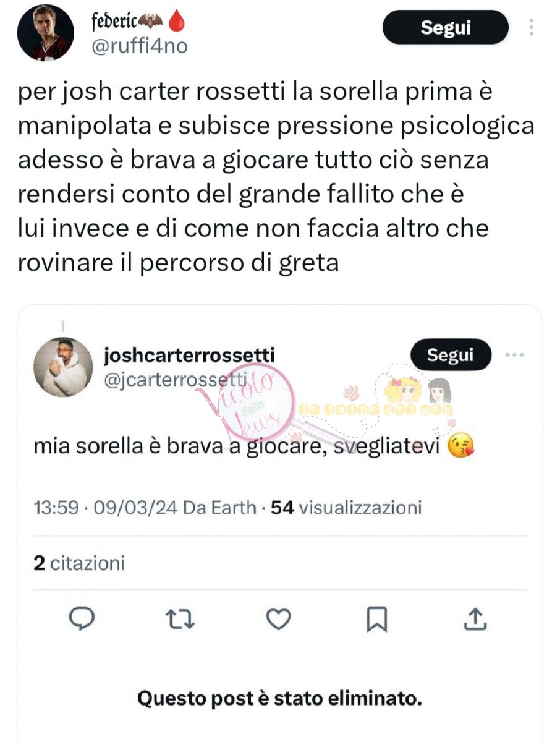Repost using the retweet arrows icon

coord(181,619)
